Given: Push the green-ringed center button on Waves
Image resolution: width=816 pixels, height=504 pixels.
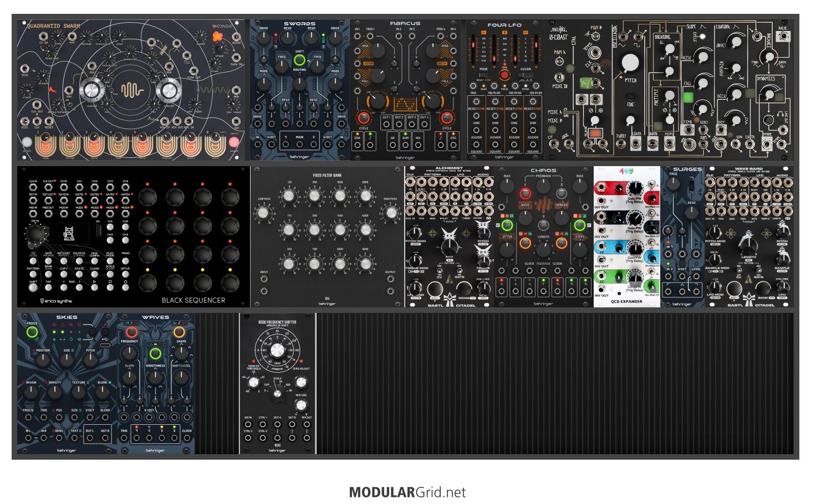Looking at the screenshot, I should (155, 354).
